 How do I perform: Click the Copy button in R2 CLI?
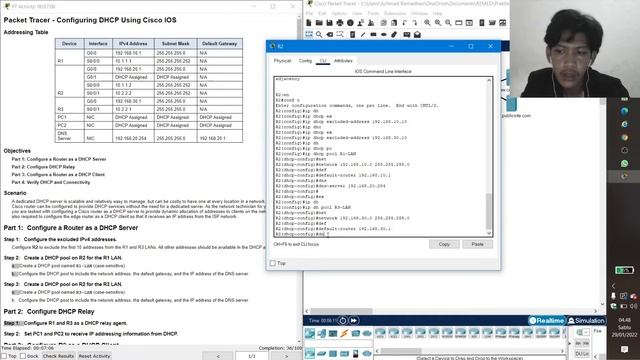[x=444, y=244]
